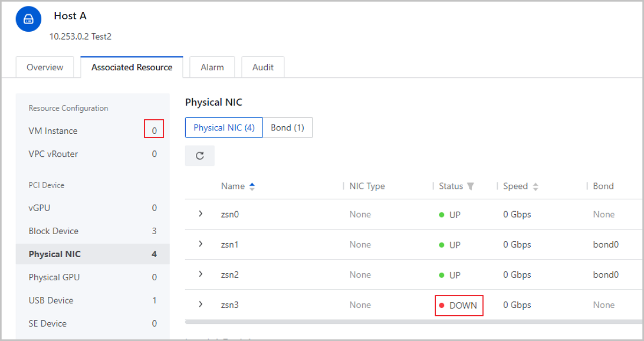Select Block Device in sidebar
The height and width of the screenshot is (341, 644).
coord(54,231)
